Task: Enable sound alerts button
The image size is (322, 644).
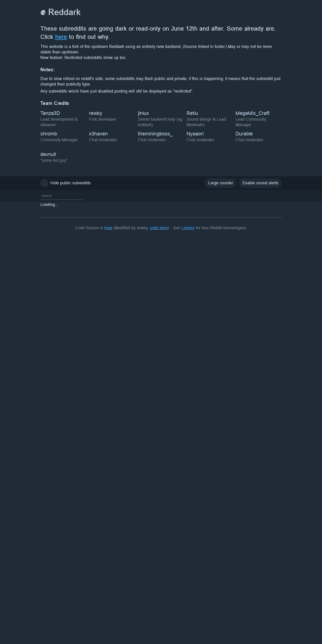Action: coord(260,183)
